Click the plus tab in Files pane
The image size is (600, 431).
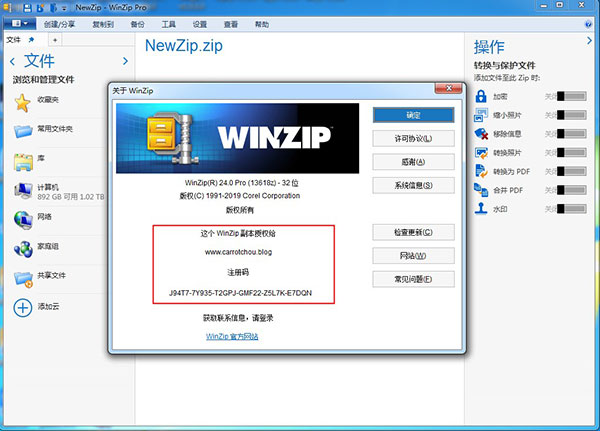(x=55, y=40)
